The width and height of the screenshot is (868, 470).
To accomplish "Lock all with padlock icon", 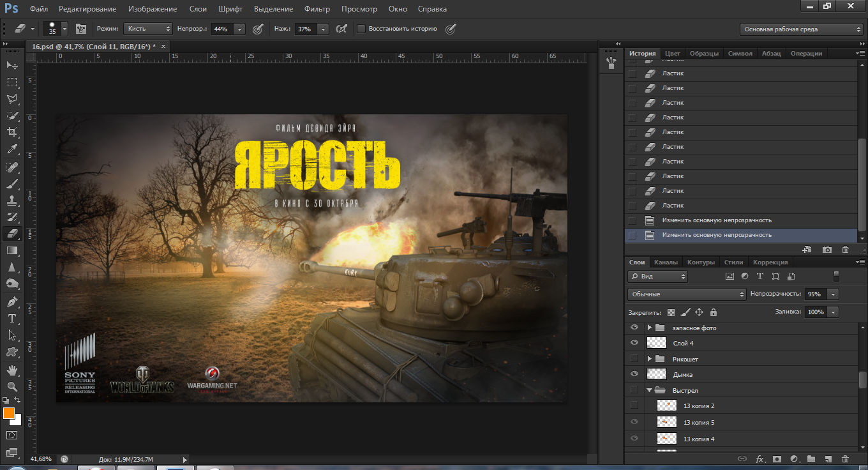I will (x=713, y=312).
